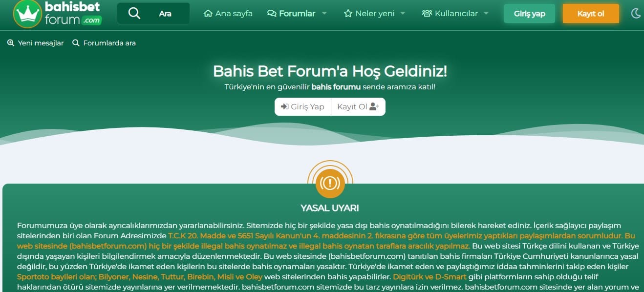Screen dimensions: 644x292
Task: Select the Giriş Yap button in welcome banner
Action: tap(302, 106)
